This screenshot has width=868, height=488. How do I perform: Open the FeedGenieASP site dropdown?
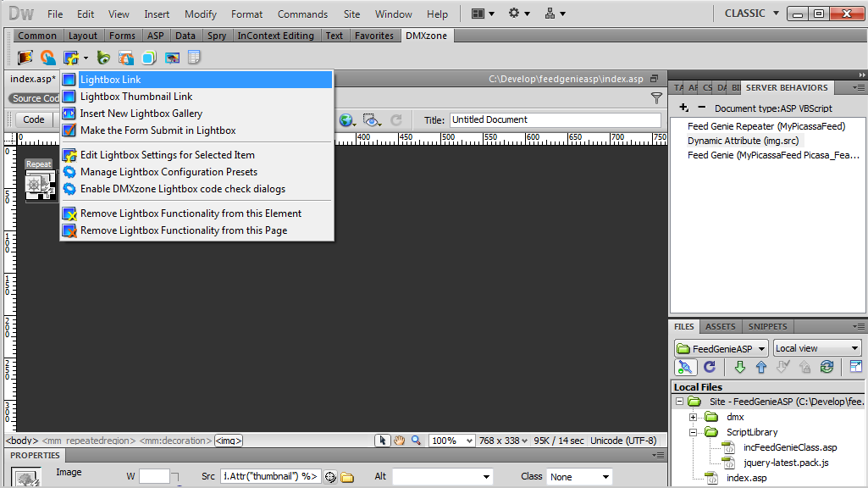721,348
